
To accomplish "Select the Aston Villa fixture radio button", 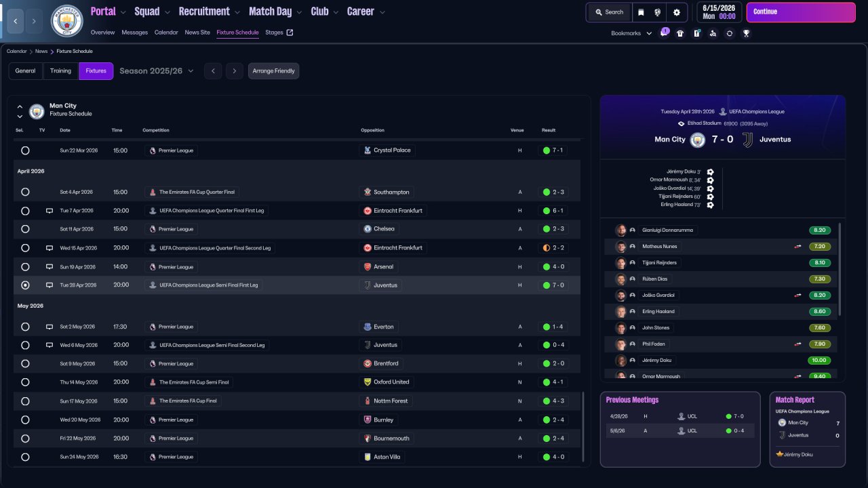I will pyautogui.click(x=25, y=457).
